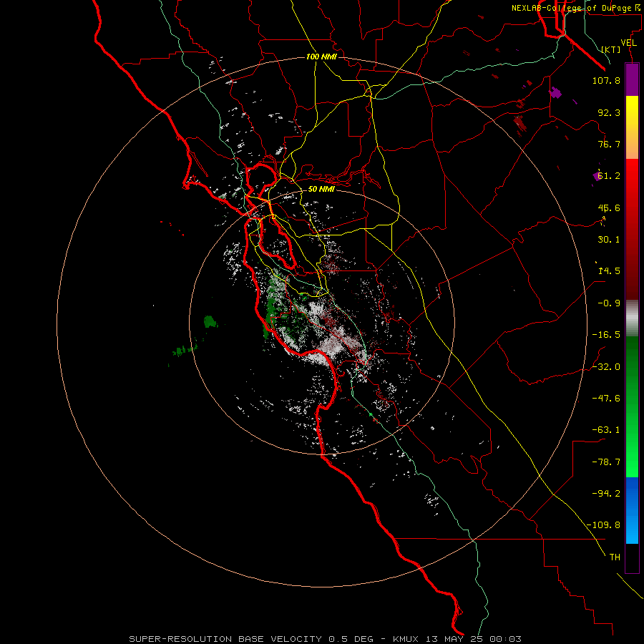Click the 61.2 scale label
Viewport: 644px width, 644px height.
pyautogui.click(x=609, y=176)
